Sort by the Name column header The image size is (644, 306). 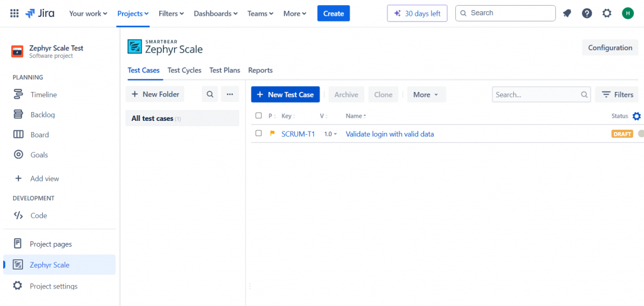356,116
